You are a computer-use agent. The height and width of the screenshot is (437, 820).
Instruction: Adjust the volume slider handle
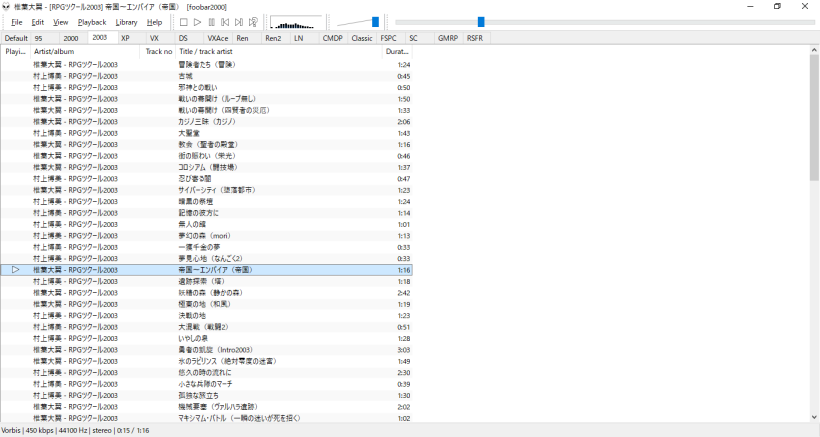[375, 22]
